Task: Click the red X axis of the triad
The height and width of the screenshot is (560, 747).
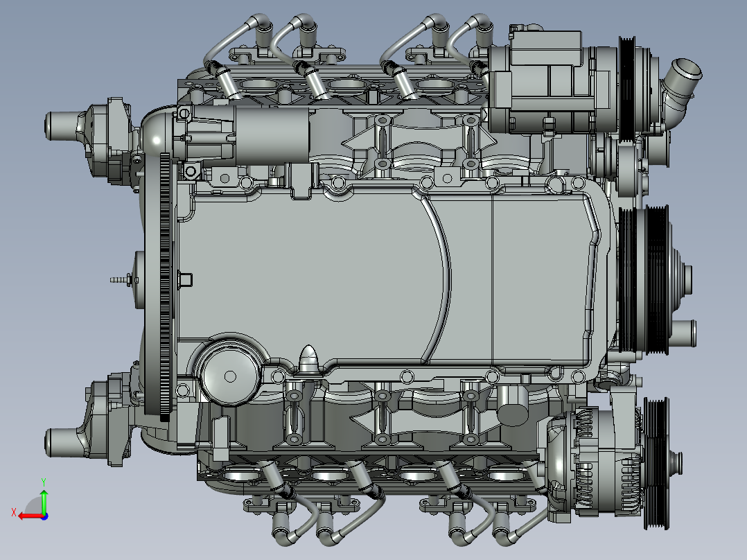Action: (30, 516)
